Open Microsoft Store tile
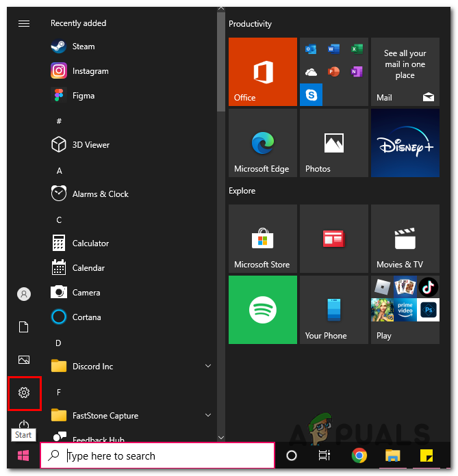Screen dimensions: 458x476 point(263,238)
